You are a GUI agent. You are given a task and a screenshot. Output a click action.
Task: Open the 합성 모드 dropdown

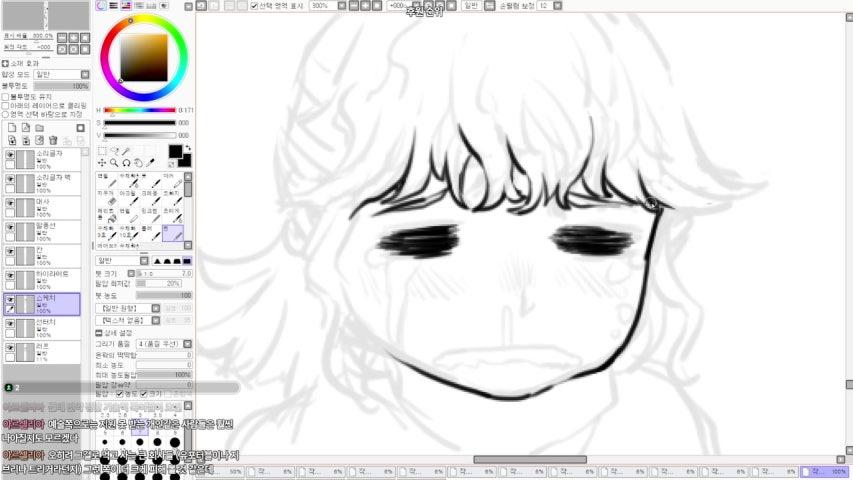point(60,74)
